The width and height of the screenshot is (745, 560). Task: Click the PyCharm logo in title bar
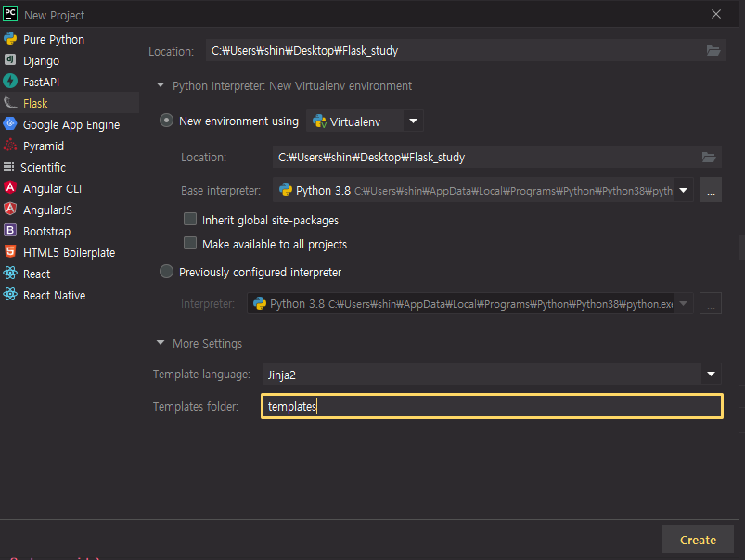pos(10,14)
